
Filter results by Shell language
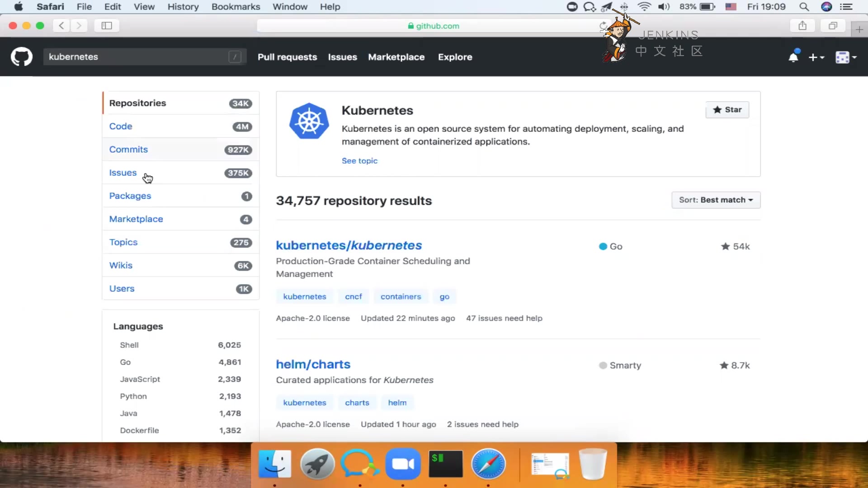click(129, 345)
